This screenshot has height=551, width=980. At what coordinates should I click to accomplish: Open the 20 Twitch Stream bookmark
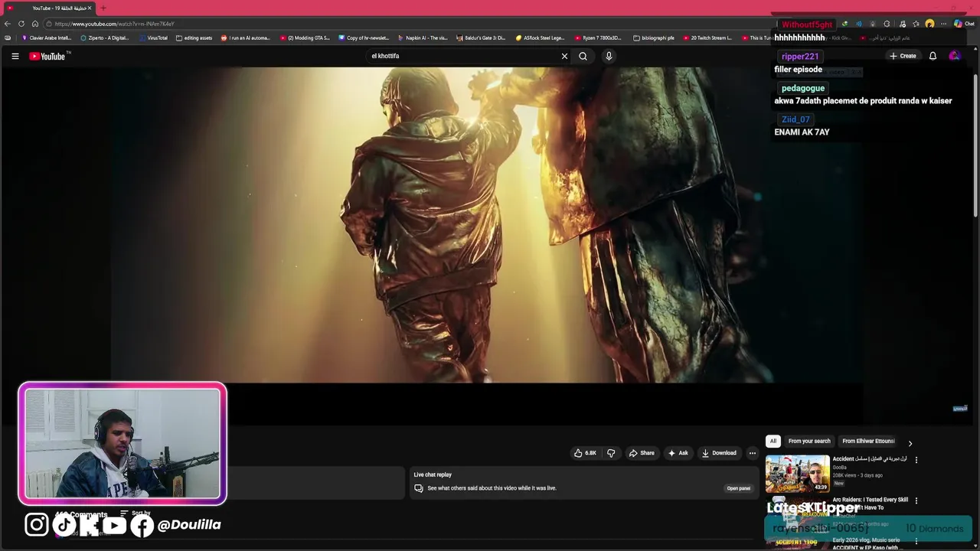(x=708, y=37)
